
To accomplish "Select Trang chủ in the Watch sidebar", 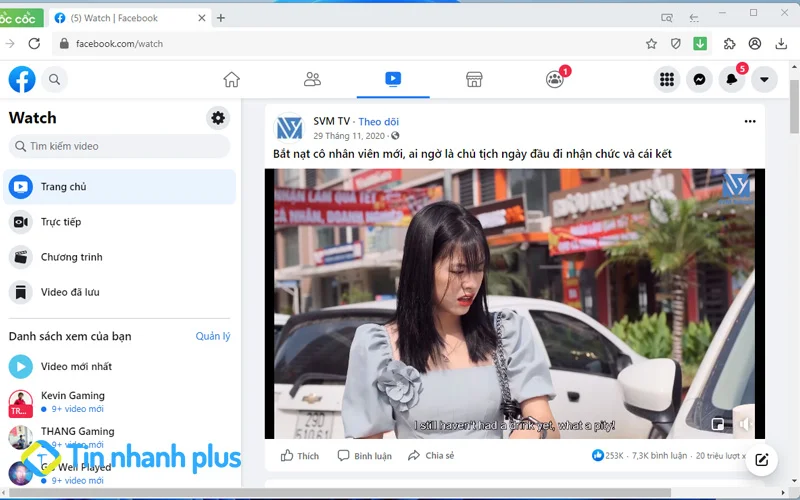I will pyautogui.click(x=119, y=187).
